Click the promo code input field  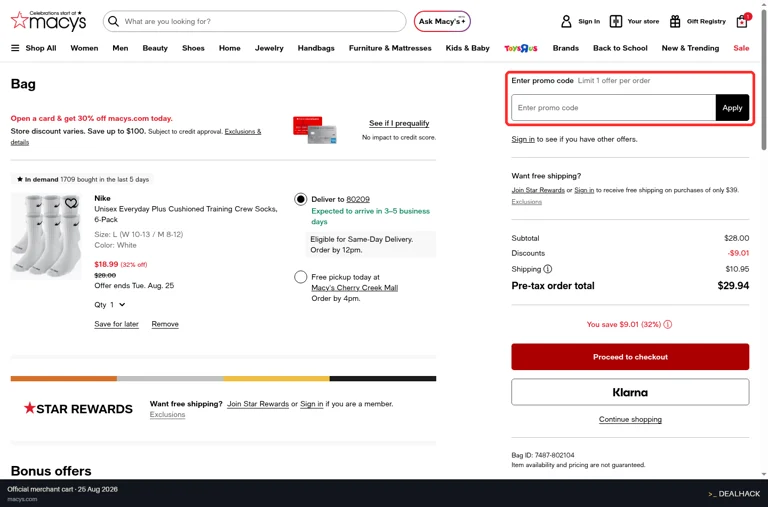click(613, 108)
